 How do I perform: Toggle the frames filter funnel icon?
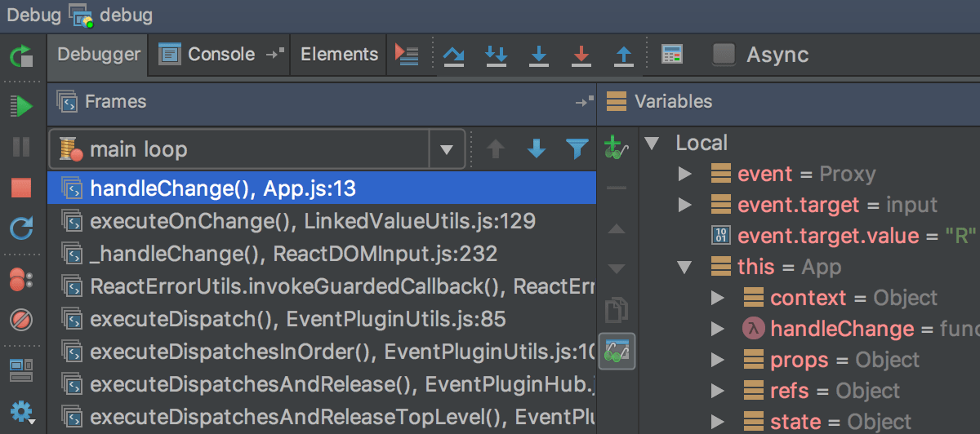[577, 149]
